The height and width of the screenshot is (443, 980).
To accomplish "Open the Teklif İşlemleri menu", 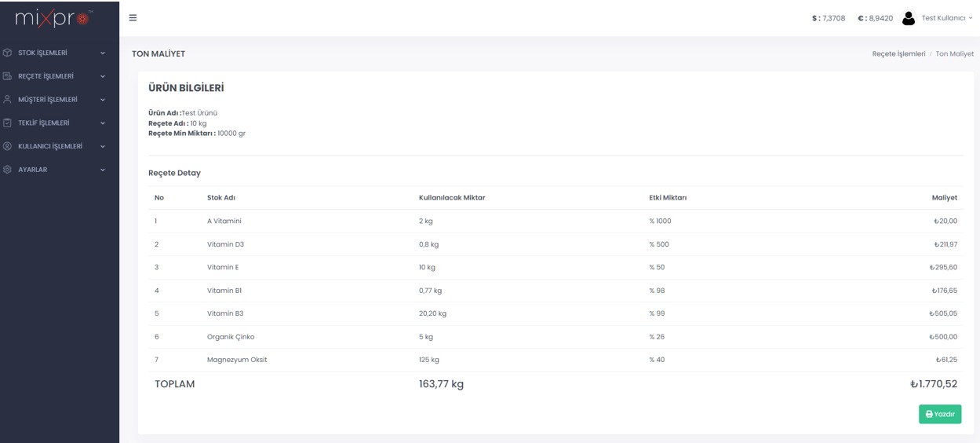I will tap(44, 123).
